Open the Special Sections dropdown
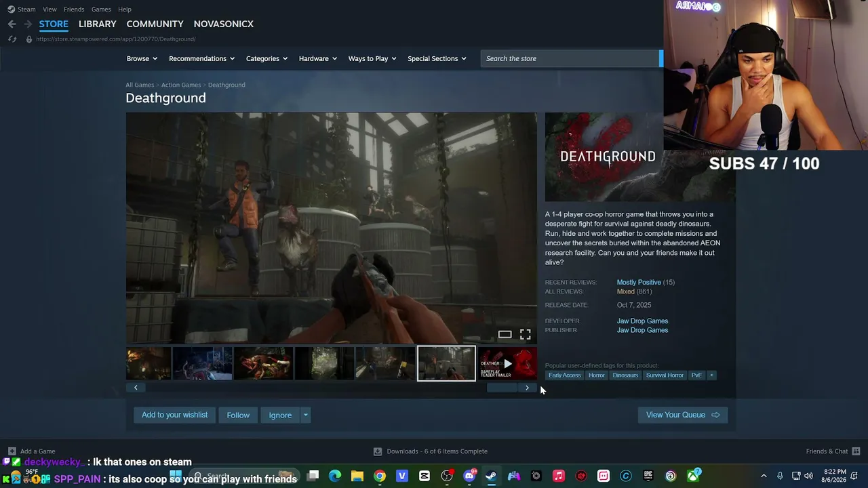The width and height of the screenshot is (868, 488). coord(437,58)
